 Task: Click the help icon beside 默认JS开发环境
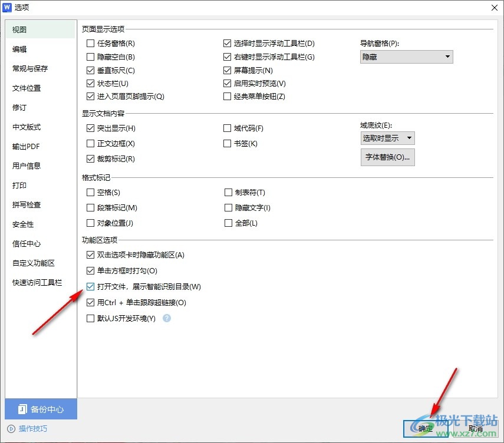tap(166, 318)
